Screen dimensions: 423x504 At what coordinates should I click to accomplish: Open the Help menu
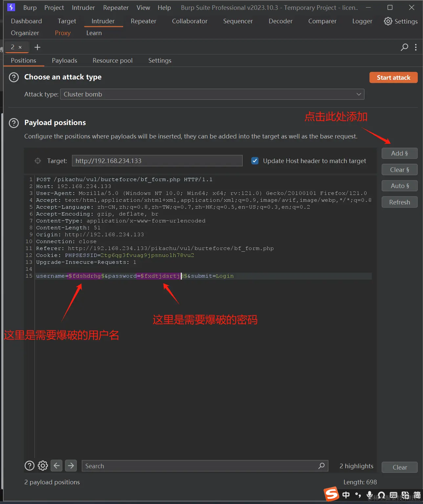click(x=164, y=8)
